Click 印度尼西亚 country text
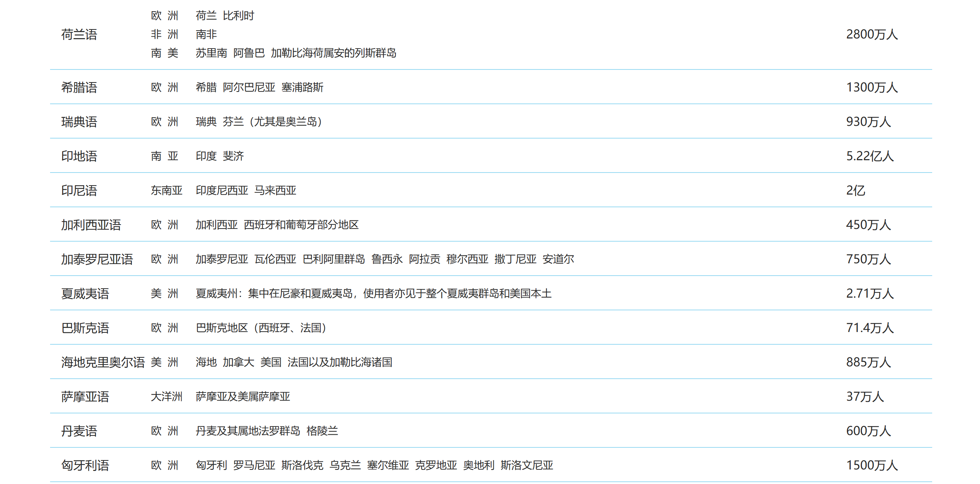Viewport: 980px width, 484px height. (x=222, y=190)
